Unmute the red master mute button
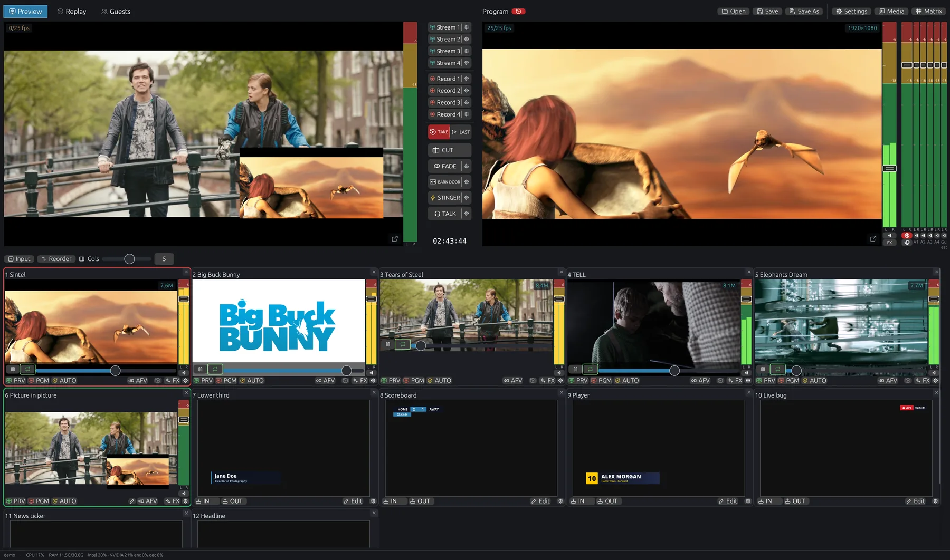950x560 pixels. point(907,236)
